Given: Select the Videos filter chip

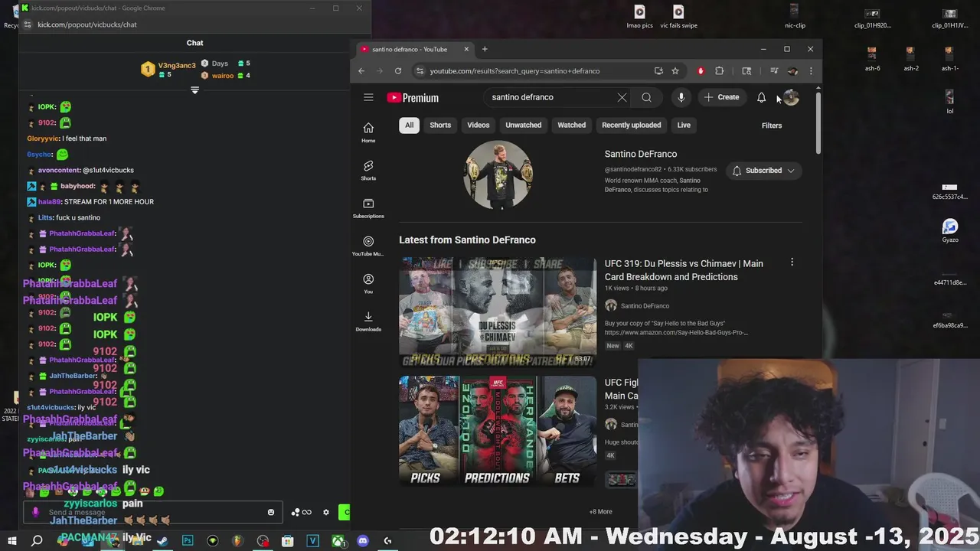Looking at the screenshot, I should coord(479,125).
